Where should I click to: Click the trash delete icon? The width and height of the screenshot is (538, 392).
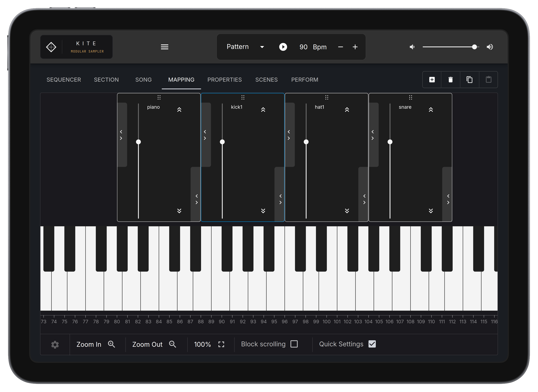click(450, 80)
